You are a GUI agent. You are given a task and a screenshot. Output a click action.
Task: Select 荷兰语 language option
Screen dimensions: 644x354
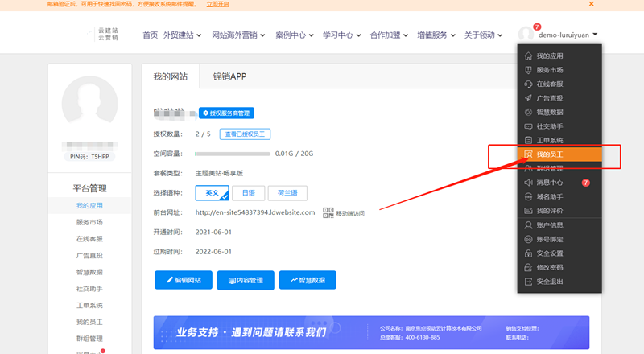(x=287, y=193)
